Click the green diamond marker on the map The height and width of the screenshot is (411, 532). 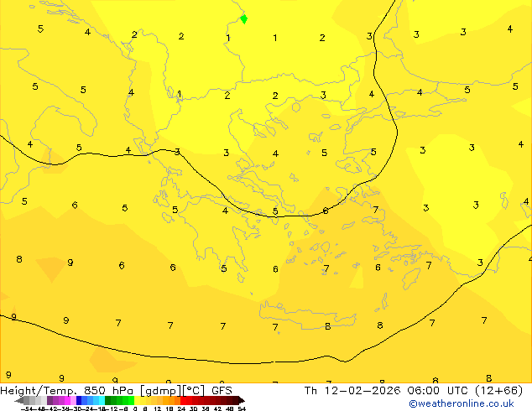(243, 19)
